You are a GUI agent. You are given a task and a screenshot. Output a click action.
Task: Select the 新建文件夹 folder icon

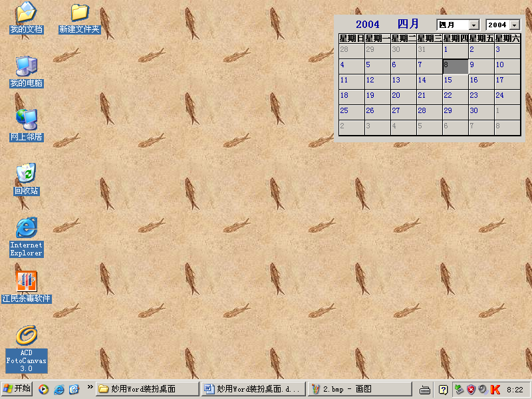79,19
